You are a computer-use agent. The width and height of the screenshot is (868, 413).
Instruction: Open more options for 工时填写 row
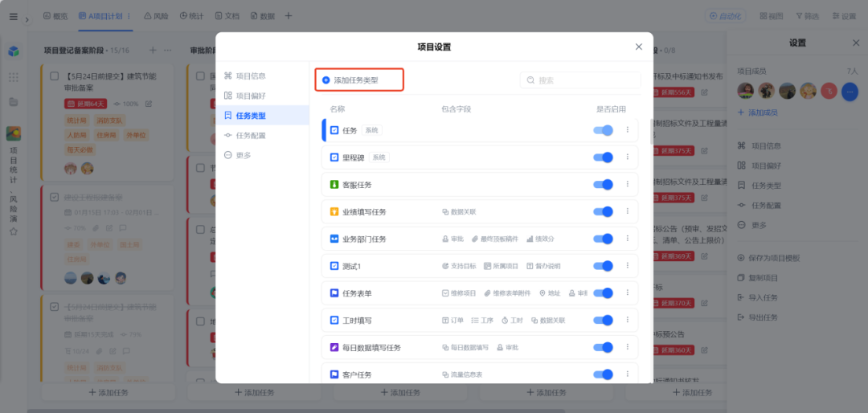[627, 320]
